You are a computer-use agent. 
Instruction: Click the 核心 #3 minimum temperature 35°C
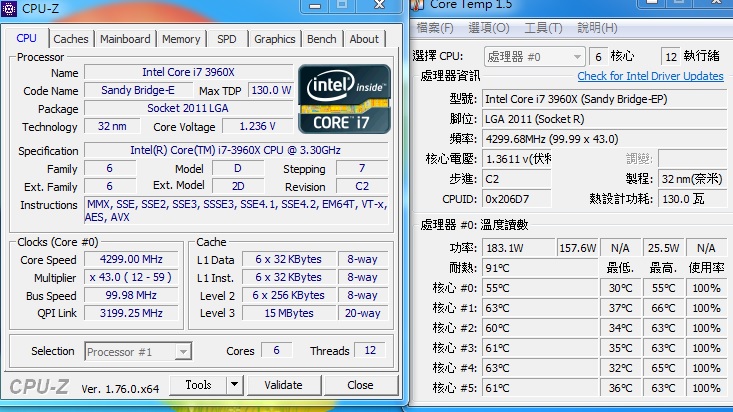(x=620, y=348)
